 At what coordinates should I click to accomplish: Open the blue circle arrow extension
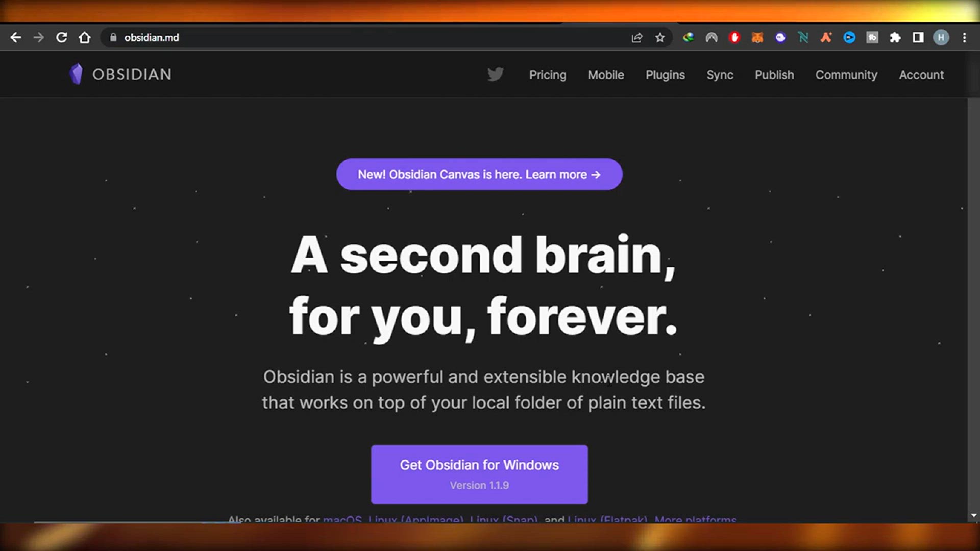point(849,37)
